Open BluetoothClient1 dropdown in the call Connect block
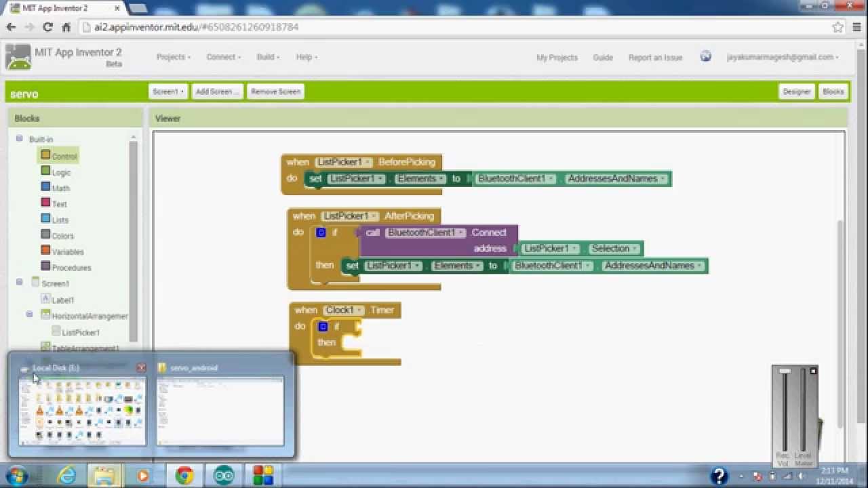Viewport: 868px width, 488px height. pos(426,232)
